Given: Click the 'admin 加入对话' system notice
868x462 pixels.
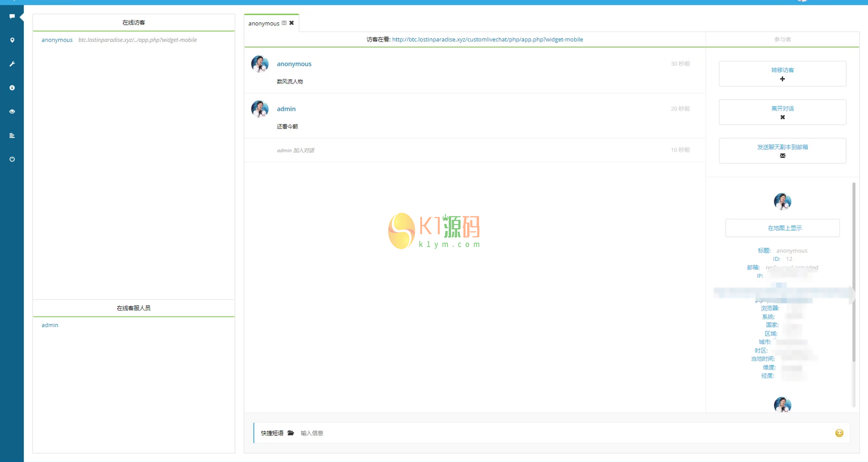Looking at the screenshot, I should pos(295,150).
